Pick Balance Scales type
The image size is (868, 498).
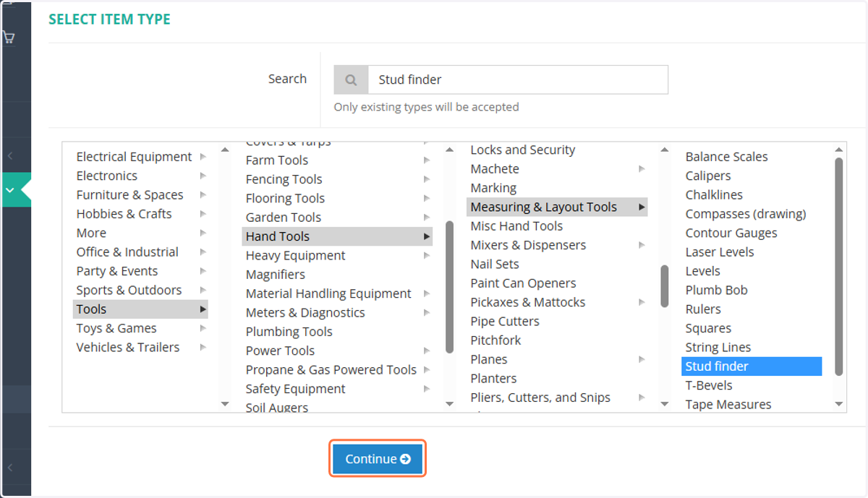tap(726, 157)
